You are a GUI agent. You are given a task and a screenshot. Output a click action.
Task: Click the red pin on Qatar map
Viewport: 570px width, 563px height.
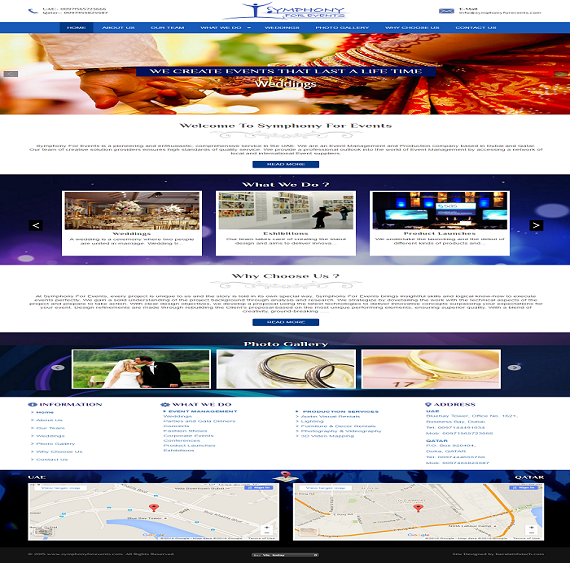pyautogui.click(x=418, y=508)
